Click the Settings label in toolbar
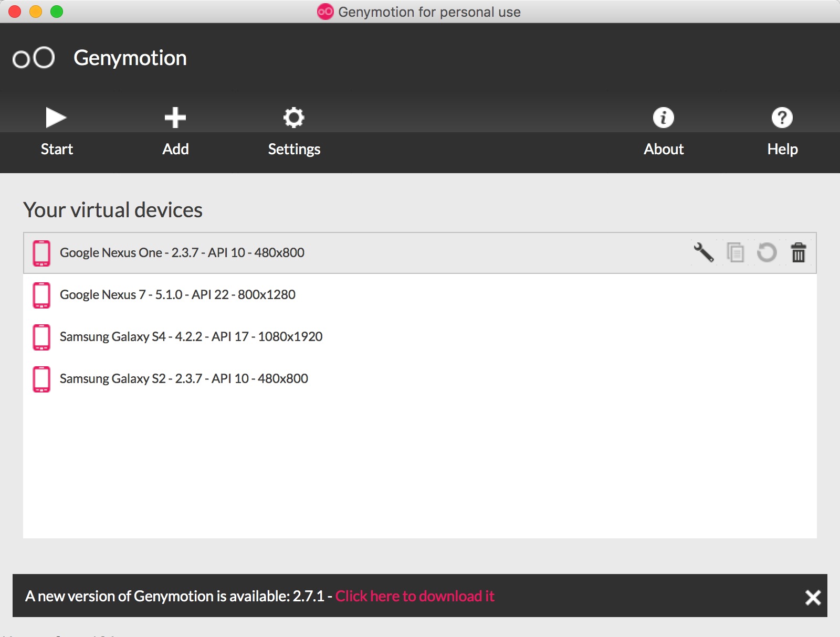The image size is (840, 637). coord(294,150)
